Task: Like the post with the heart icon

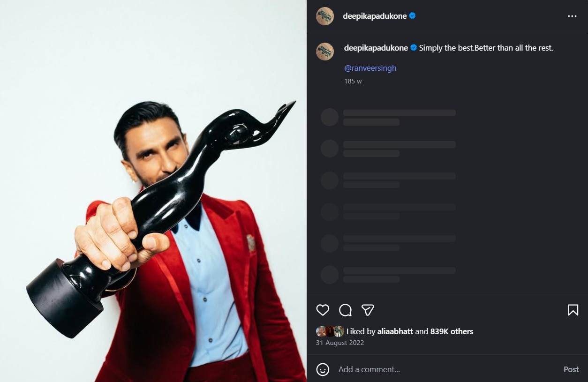Action: (x=323, y=310)
